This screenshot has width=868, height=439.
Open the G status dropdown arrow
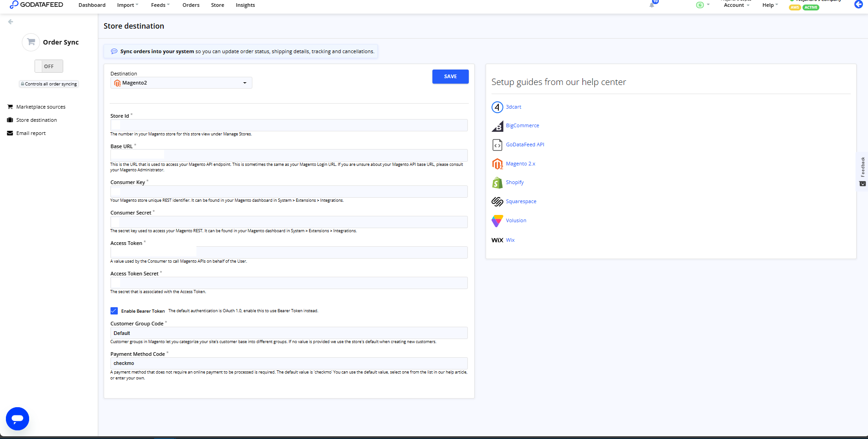click(x=708, y=5)
